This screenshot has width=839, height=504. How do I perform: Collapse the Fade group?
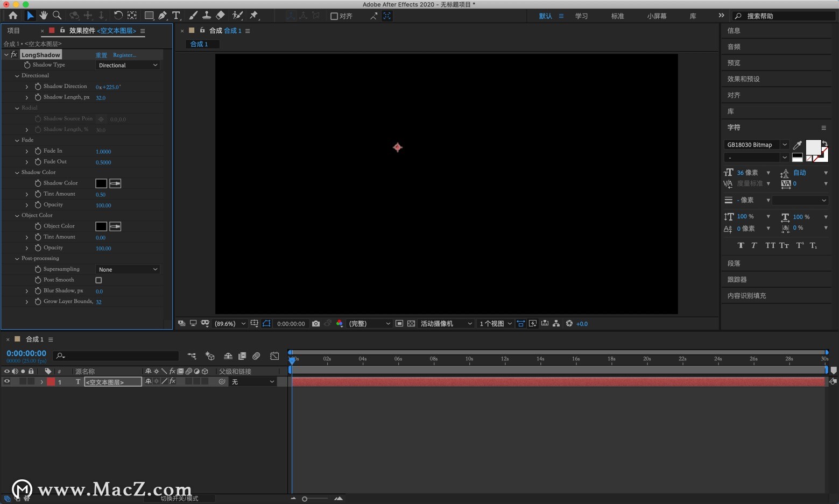pyautogui.click(x=17, y=140)
